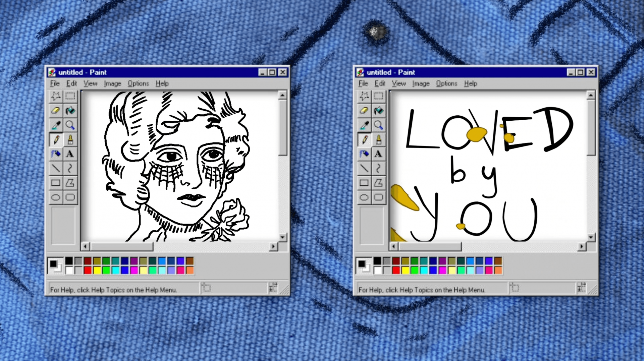Viewport: 644px width, 361px height.
Task: Select Polygon tool in left Paint window
Action: (x=70, y=183)
